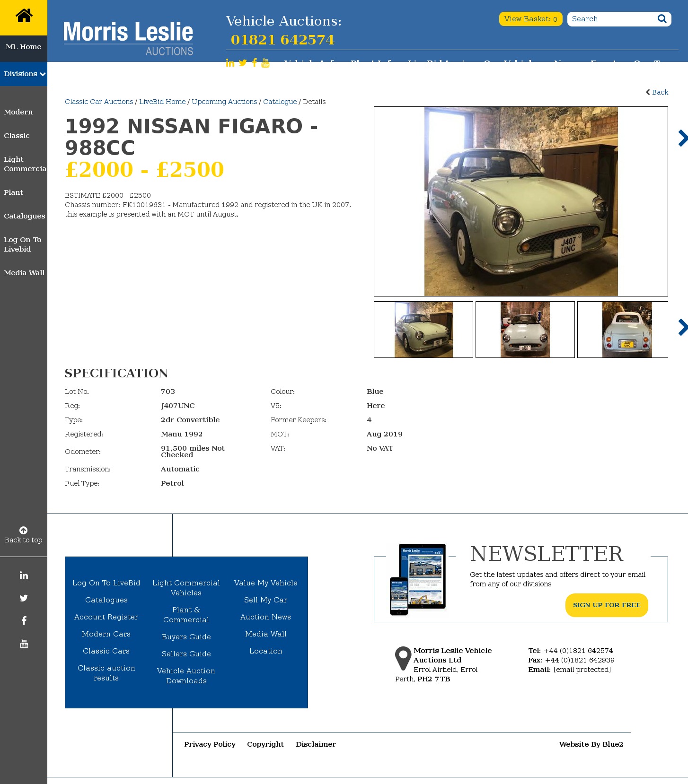Click phone number 01821 642574 in header
This screenshot has height=784, width=688.
(282, 40)
